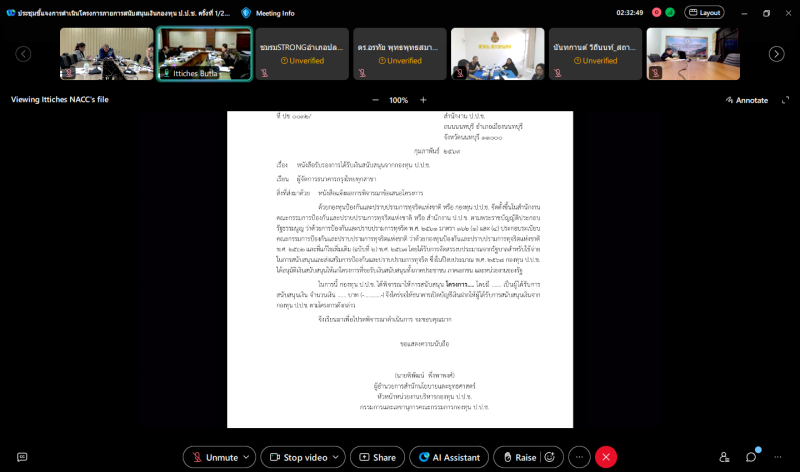Open the Layout menu

click(x=703, y=13)
